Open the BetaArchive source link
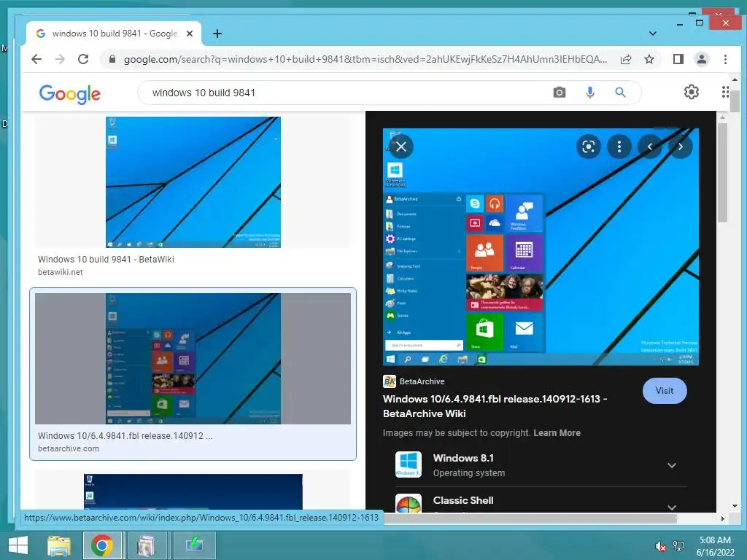The height and width of the screenshot is (560, 747). (414, 381)
